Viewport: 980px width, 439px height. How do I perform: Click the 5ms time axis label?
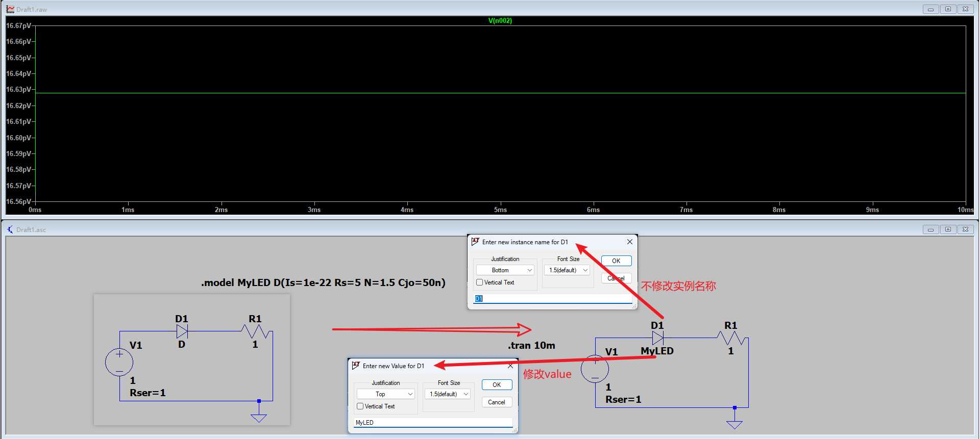click(500, 210)
